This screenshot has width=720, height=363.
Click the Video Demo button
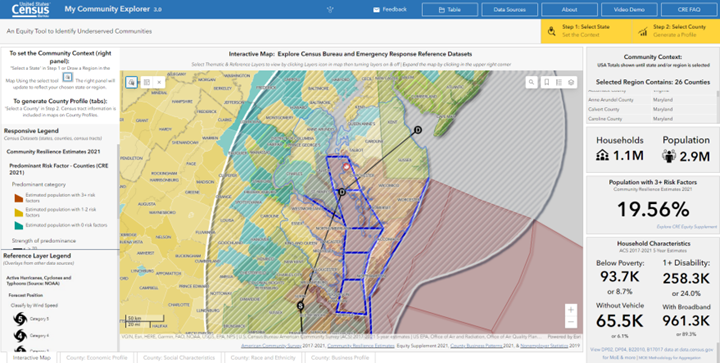point(629,9)
